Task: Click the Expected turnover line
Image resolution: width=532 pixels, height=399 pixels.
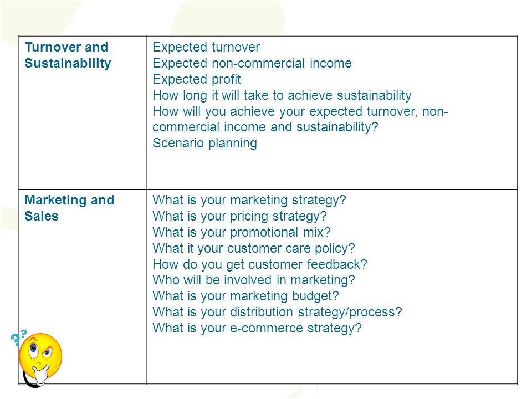Action: (206, 47)
